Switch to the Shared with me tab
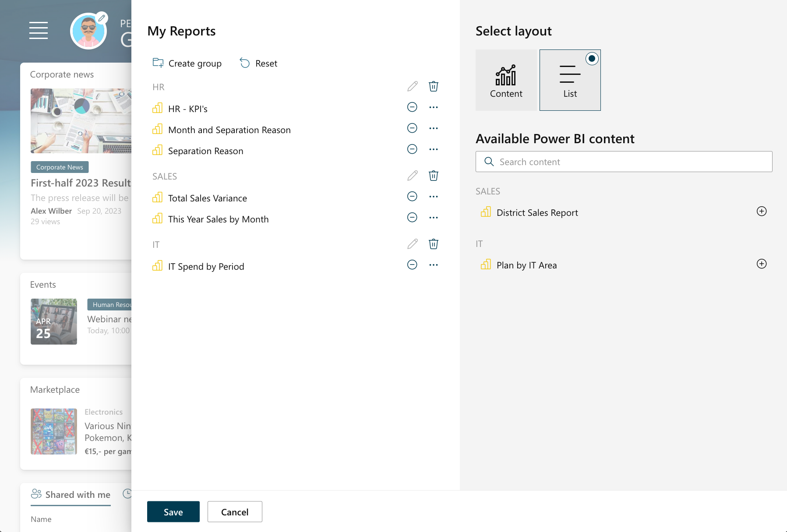787x532 pixels. tap(71, 495)
